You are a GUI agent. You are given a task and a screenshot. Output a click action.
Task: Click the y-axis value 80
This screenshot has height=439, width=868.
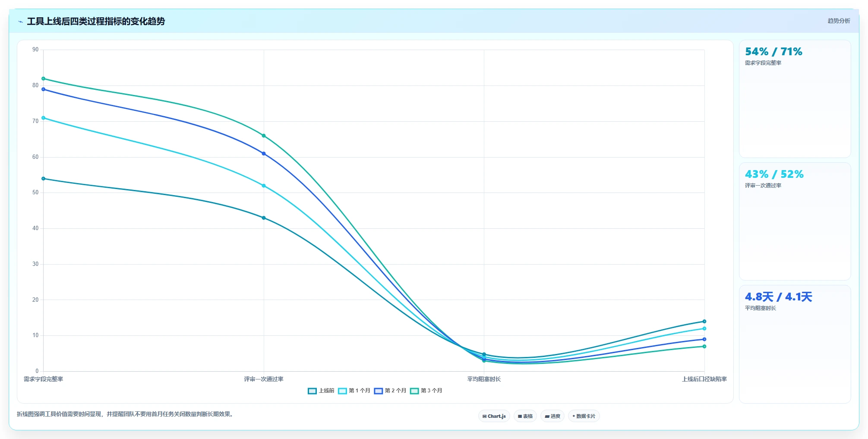coord(35,85)
